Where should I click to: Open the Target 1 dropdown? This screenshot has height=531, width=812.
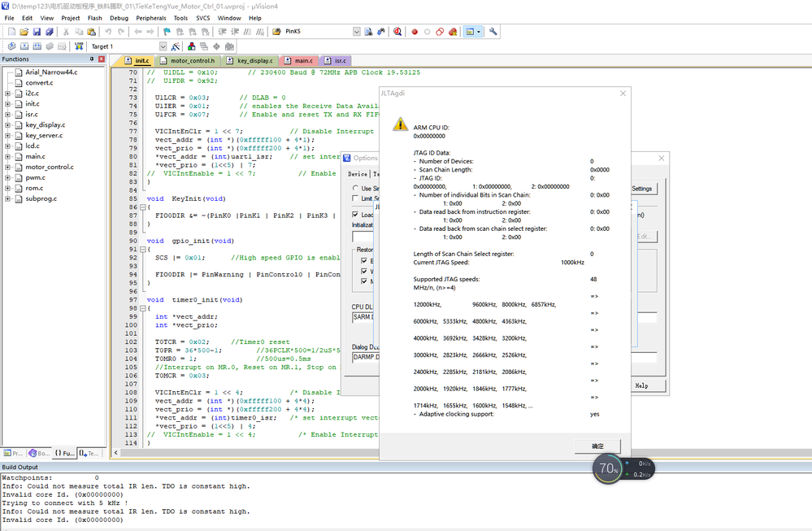click(x=163, y=46)
